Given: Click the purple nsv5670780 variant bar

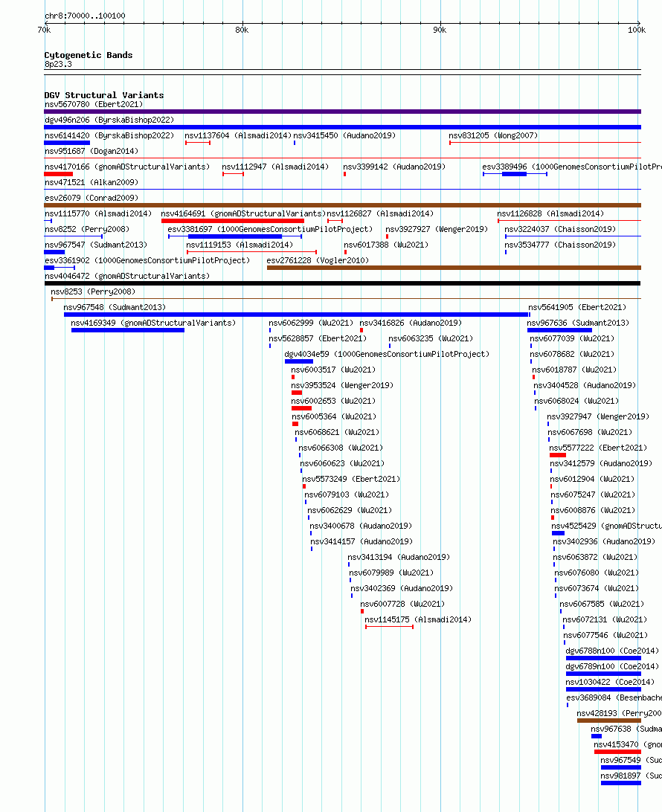Looking at the screenshot, I should point(342,112).
